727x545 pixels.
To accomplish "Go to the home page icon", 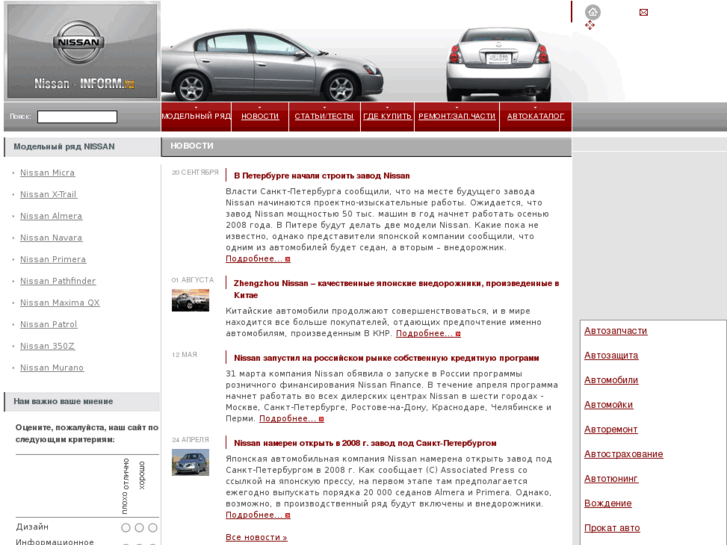I will [x=593, y=12].
